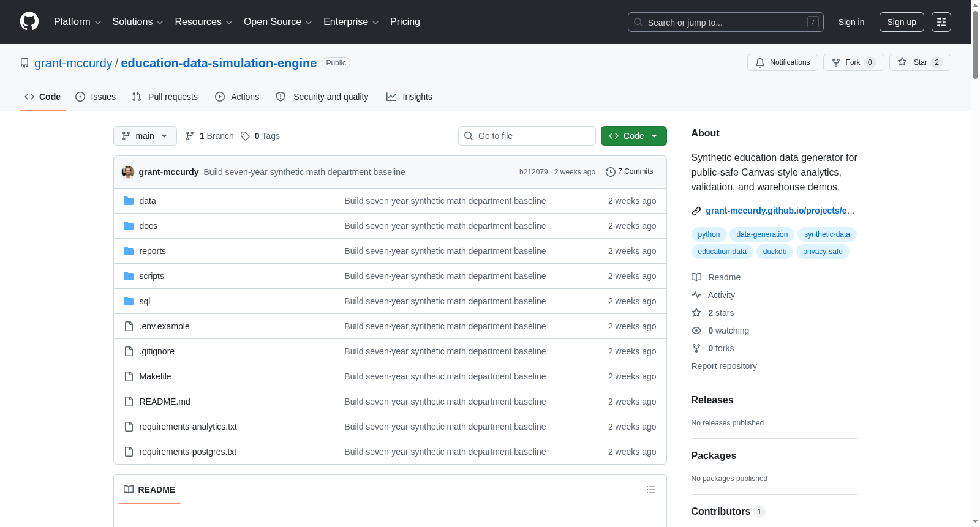This screenshot has height=527, width=980.
Task: Click the requirements-postgres.txt file icon
Action: 129,452
